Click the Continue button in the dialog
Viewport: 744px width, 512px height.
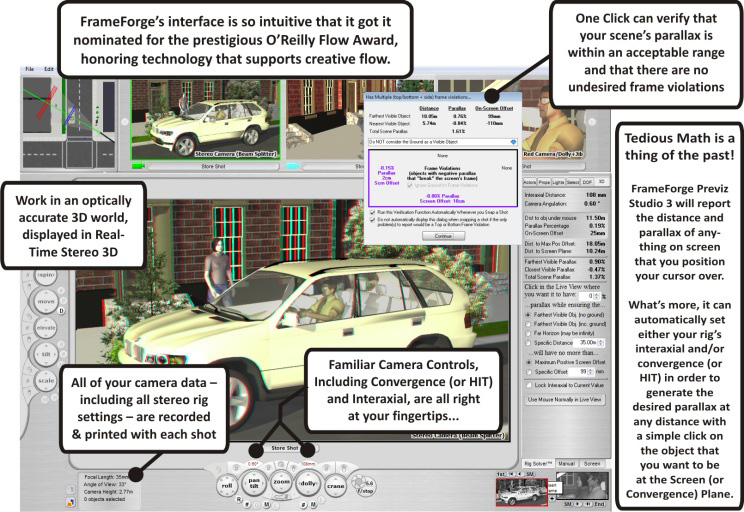point(443,236)
